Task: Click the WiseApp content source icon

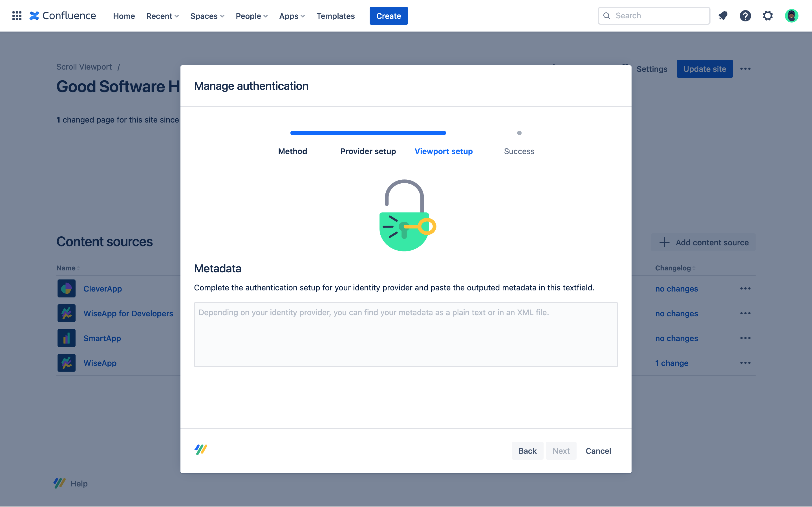Action: [x=66, y=363]
